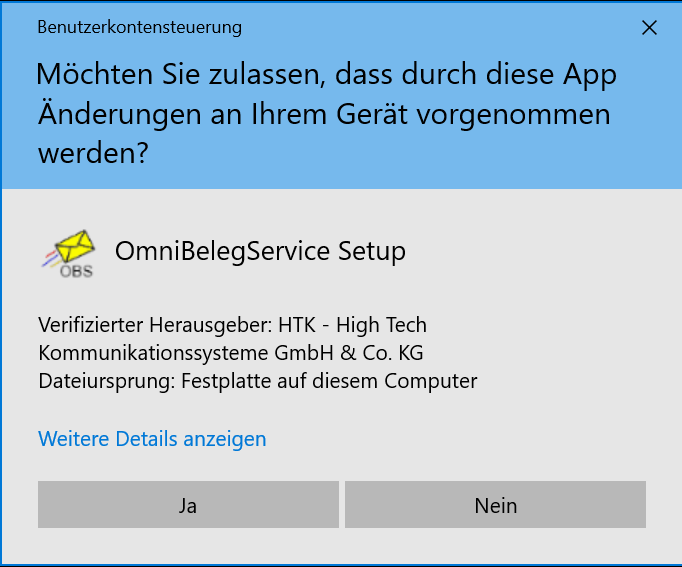Click the gray OBS letters under the envelope
This screenshot has height=567, width=682.
(76, 271)
